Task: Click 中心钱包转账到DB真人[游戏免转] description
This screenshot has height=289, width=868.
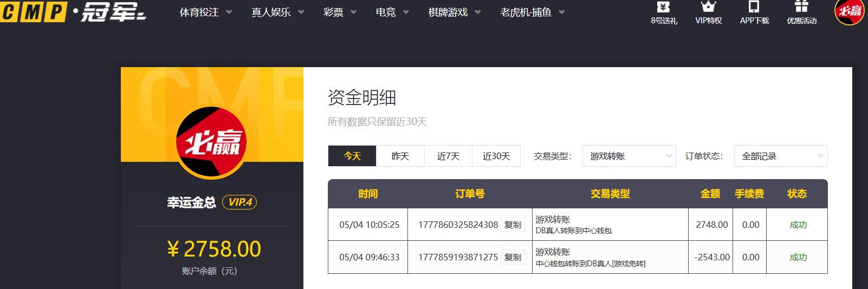Action: 591,264
